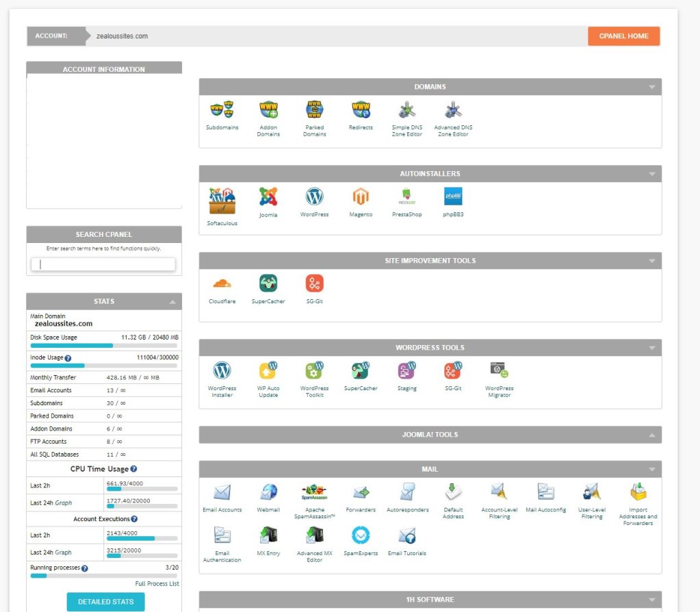Open Apache SpamAssassin
The width and height of the screenshot is (700, 612).
coord(314,492)
